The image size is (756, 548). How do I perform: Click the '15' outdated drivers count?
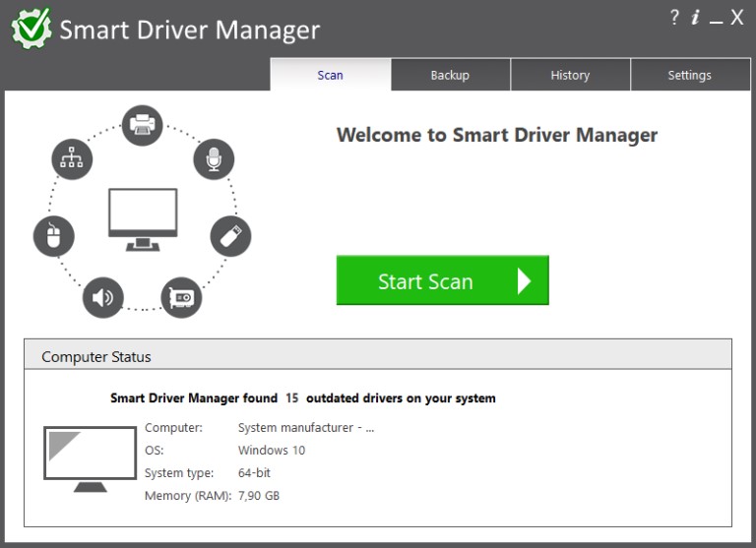click(x=292, y=398)
